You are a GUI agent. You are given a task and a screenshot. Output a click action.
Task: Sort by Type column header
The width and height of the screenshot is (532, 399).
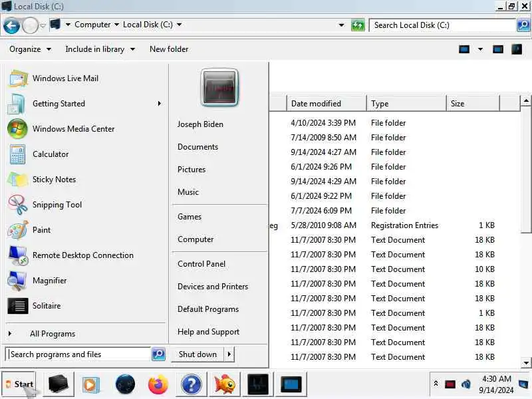pos(406,104)
